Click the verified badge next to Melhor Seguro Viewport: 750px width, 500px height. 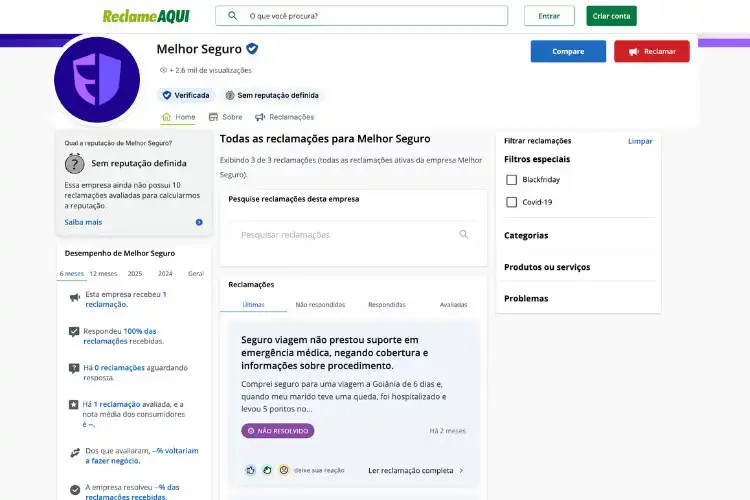tap(252, 49)
